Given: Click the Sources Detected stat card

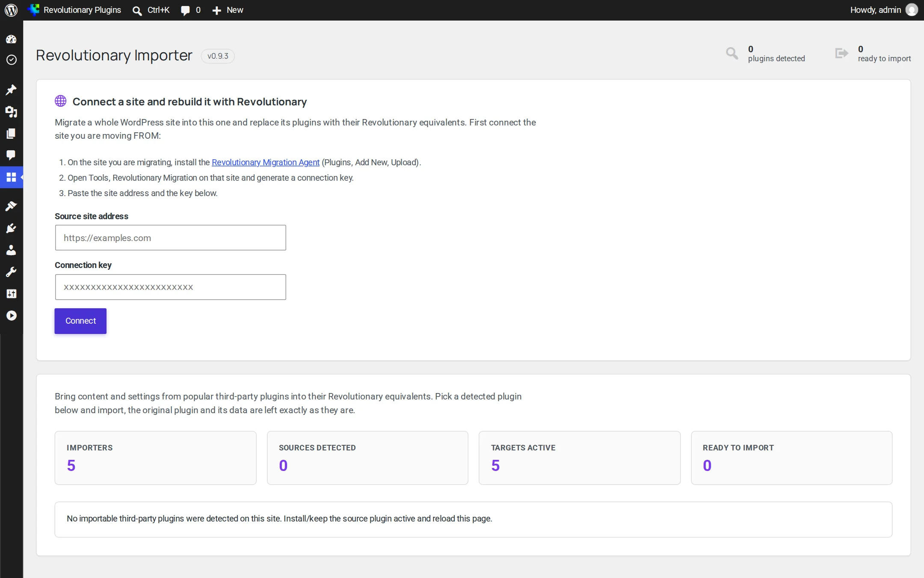Looking at the screenshot, I should (367, 458).
